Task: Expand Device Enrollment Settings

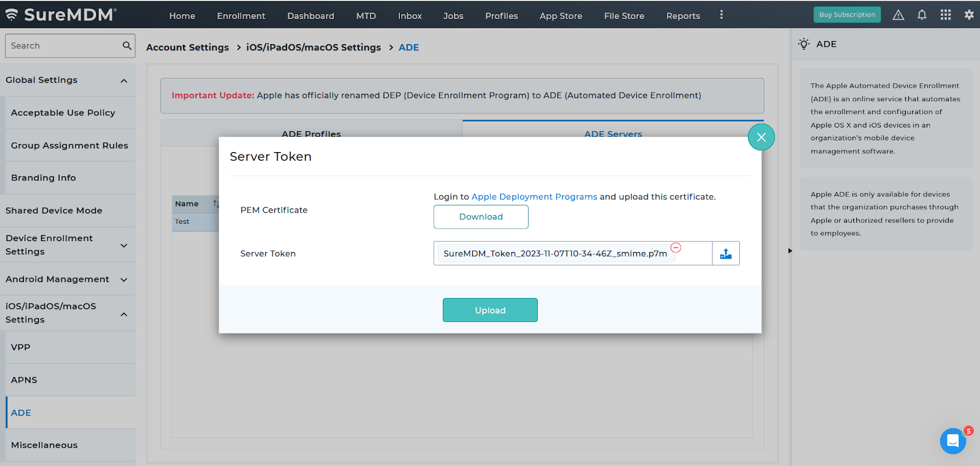Action: pyautogui.click(x=124, y=245)
